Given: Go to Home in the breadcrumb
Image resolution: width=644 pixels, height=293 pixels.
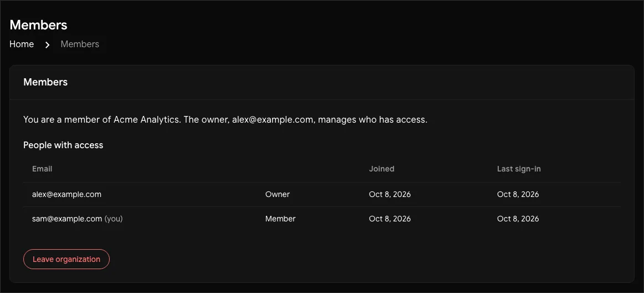Looking at the screenshot, I should [22, 44].
